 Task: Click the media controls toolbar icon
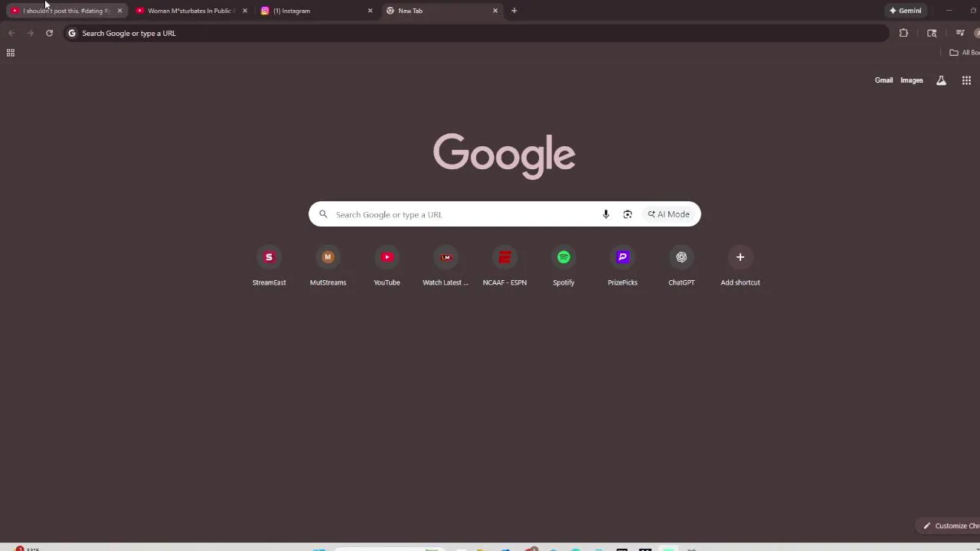[960, 33]
